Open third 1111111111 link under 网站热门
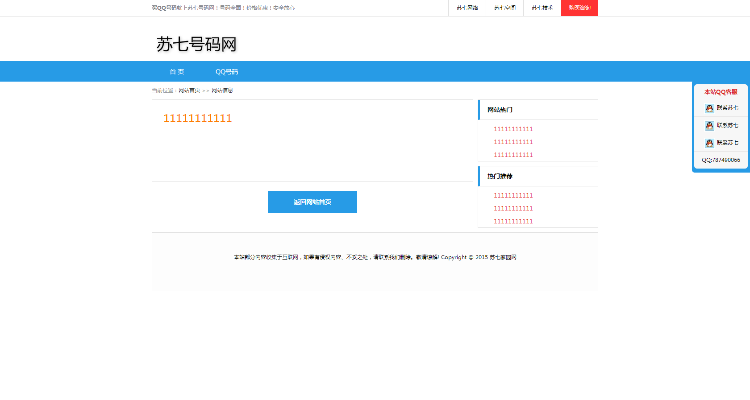The width and height of the screenshot is (750, 400). click(513, 155)
